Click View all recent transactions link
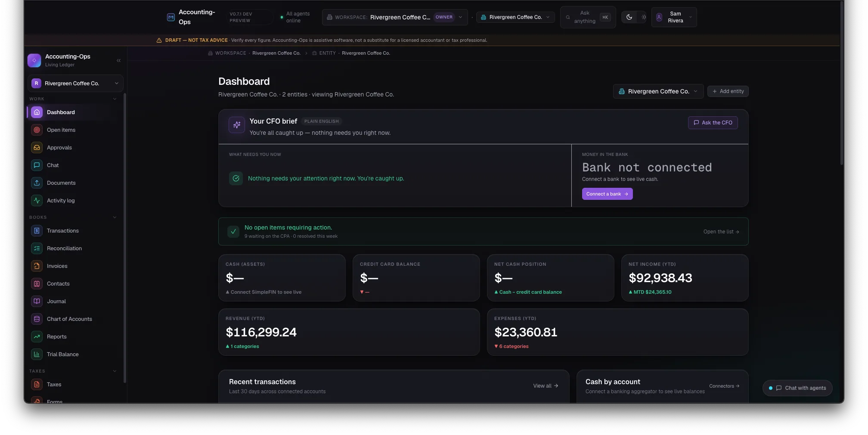This screenshot has height=435, width=868. (x=546, y=386)
